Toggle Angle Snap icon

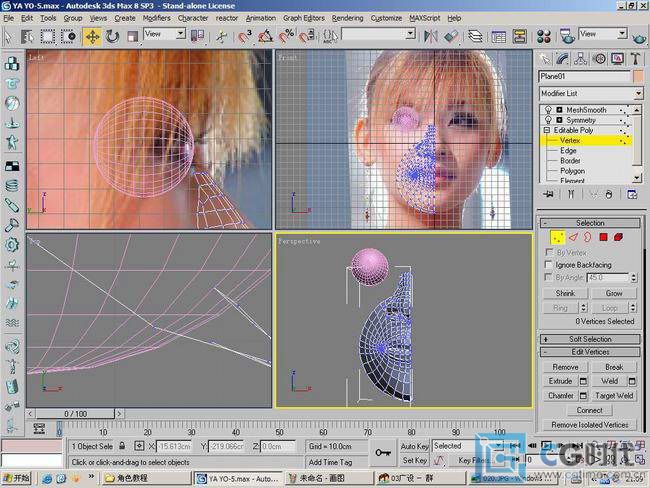coord(265,36)
